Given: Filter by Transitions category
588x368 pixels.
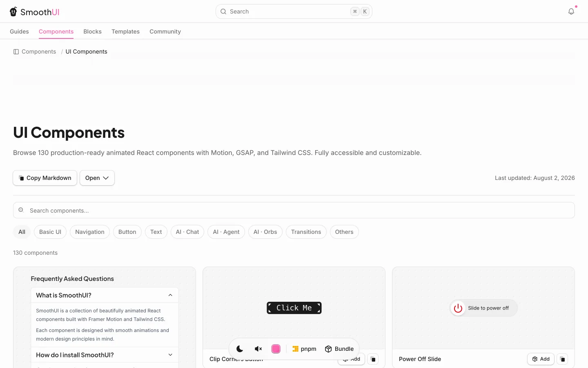Looking at the screenshot, I should coord(306,232).
